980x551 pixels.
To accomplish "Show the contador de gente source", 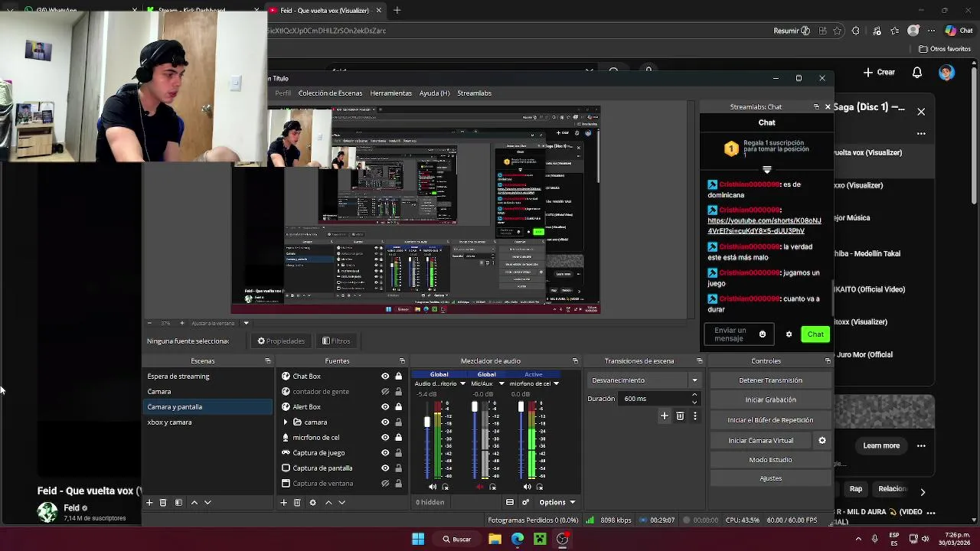I will coord(385,392).
